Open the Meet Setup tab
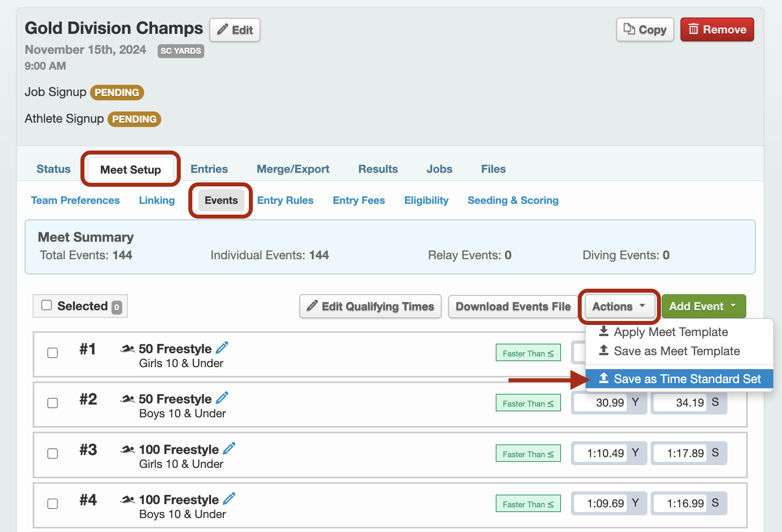This screenshot has width=782, height=532. [x=131, y=170]
